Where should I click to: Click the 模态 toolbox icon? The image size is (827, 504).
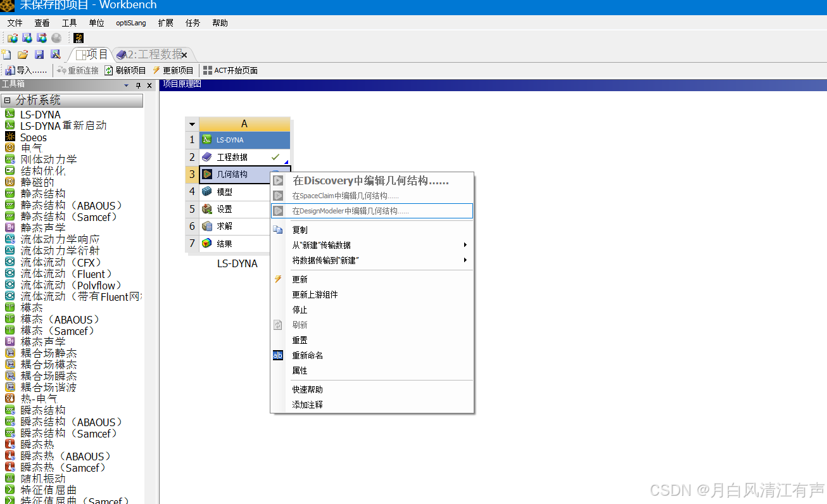[9, 308]
